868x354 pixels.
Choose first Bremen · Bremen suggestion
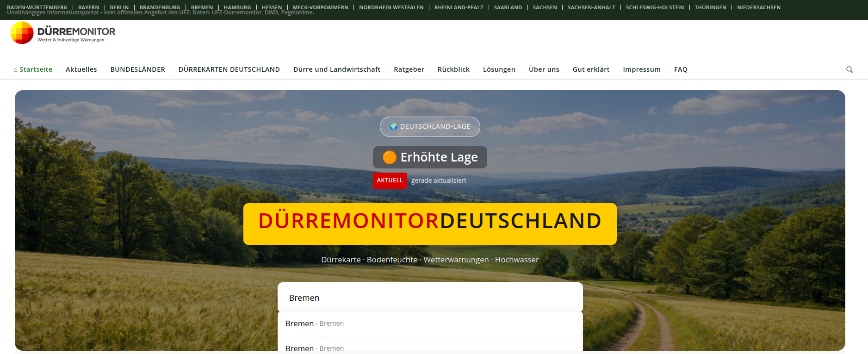coord(430,323)
